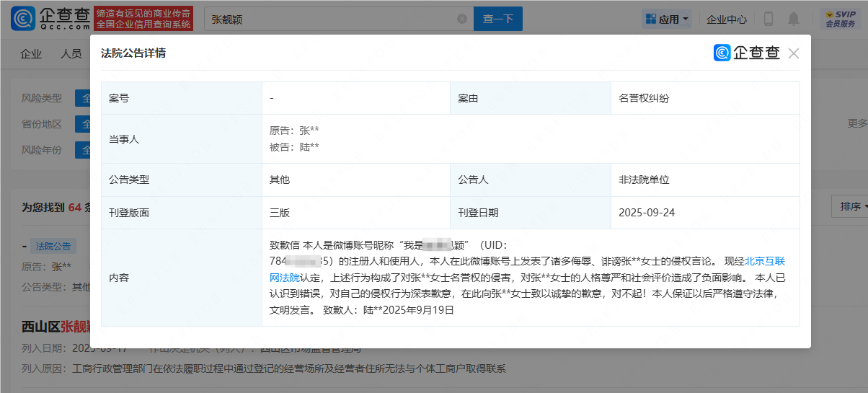The width and height of the screenshot is (868, 393).
Task: Switch to the 人员 tab
Action: tap(71, 54)
